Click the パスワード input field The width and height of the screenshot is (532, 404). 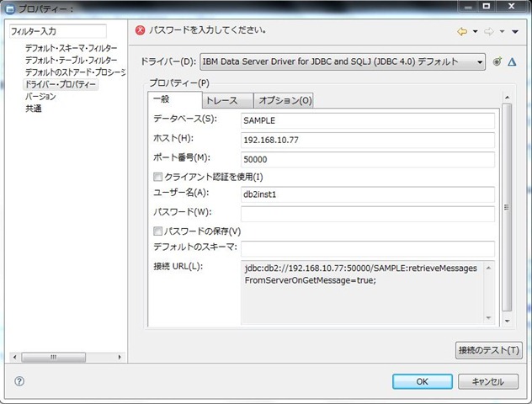366,214
